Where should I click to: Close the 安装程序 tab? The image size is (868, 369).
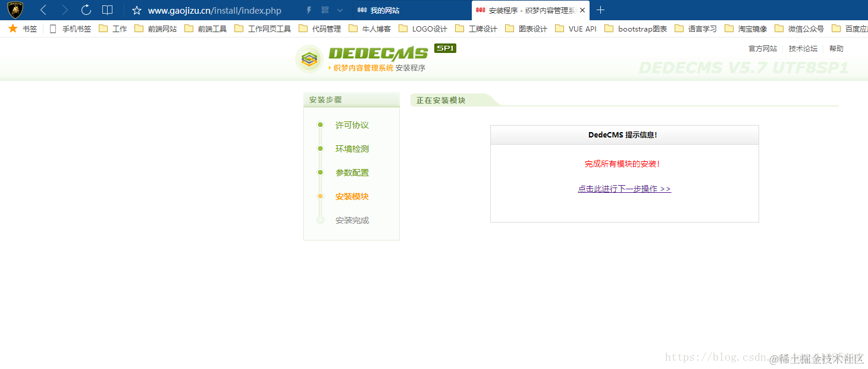(582, 10)
